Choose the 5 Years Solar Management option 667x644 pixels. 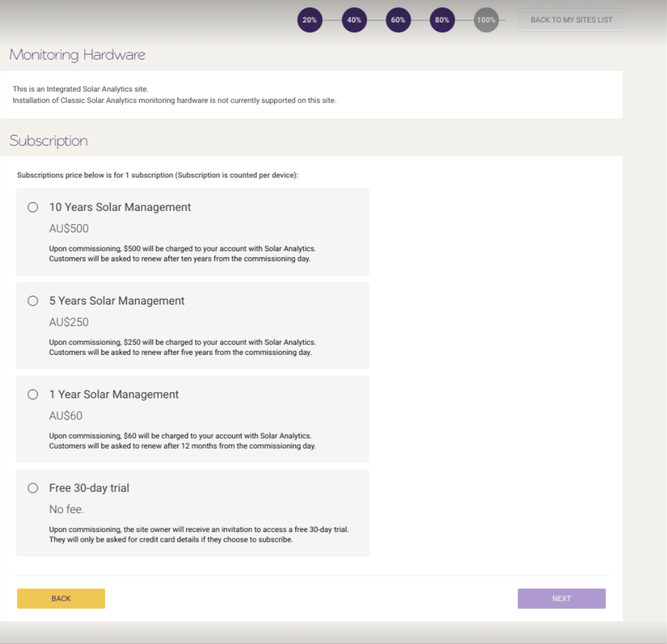[33, 301]
